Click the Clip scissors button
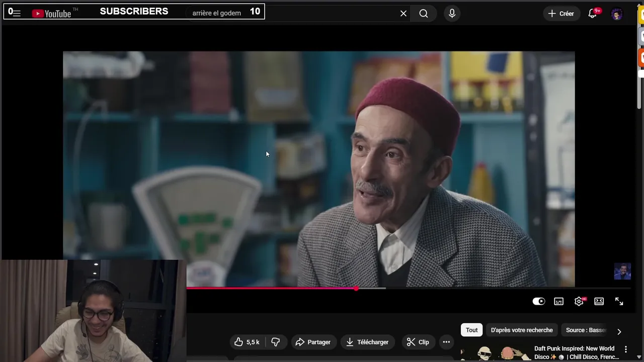The height and width of the screenshot is (362, 644). coord(418,342)
